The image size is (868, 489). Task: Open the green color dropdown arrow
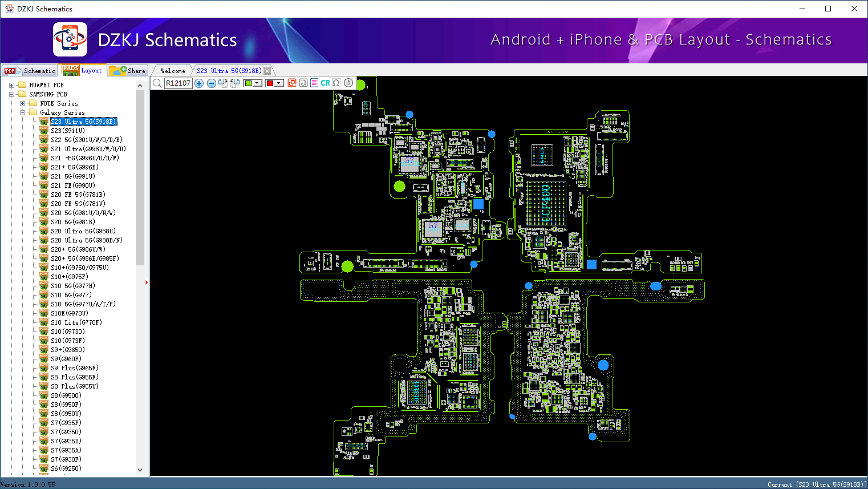[x=257, y=83]
